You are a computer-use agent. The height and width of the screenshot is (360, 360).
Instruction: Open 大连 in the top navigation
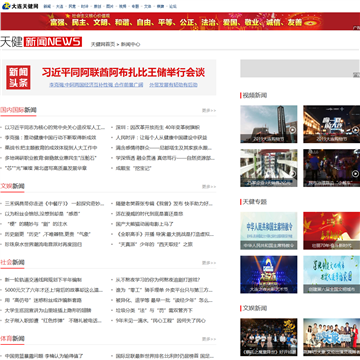tap(59, 6)
